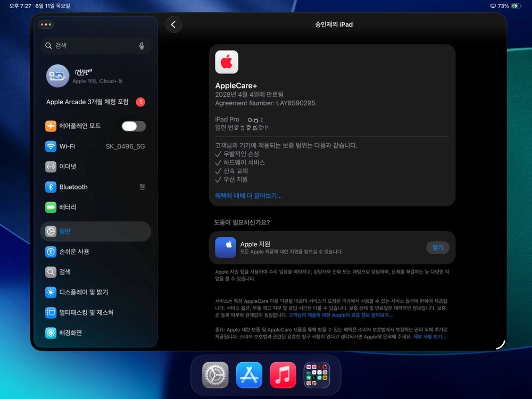The image size is (532, 399).
Task: Open 손쉬운 사용 accessibility settings
Action: coord(95,252)
